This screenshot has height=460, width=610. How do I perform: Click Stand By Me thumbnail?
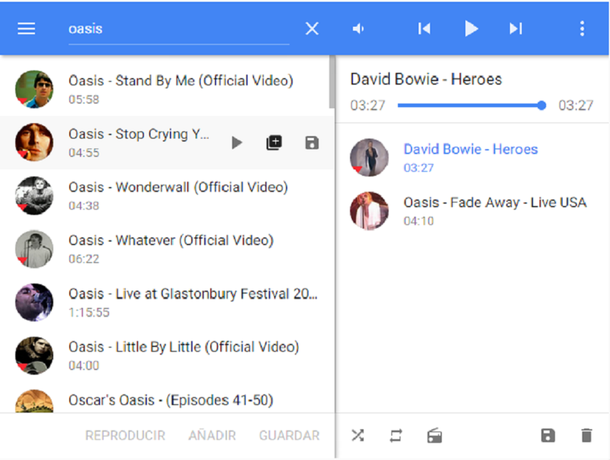point(34,89)
